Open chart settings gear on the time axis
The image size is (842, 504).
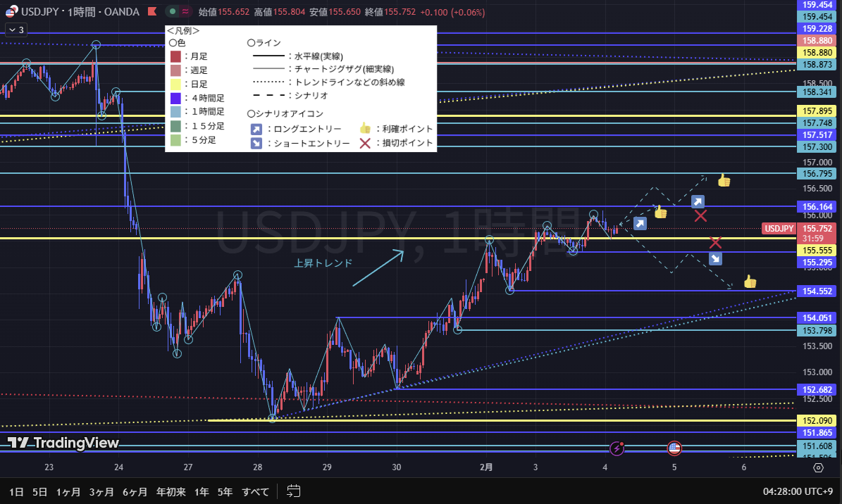(818, 467)
